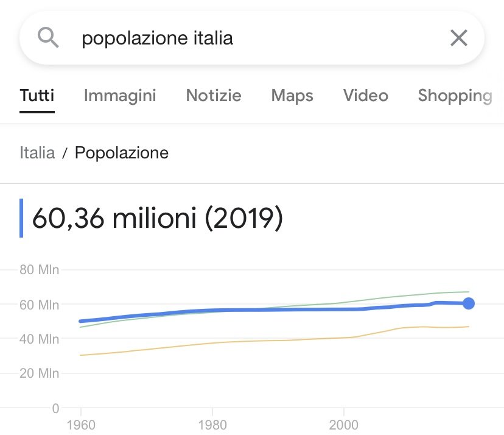Image resolution: width=504 pixels, height=435 pixels.
Task: Click the 1960 label on the axis
Action: tap(80, 424)
